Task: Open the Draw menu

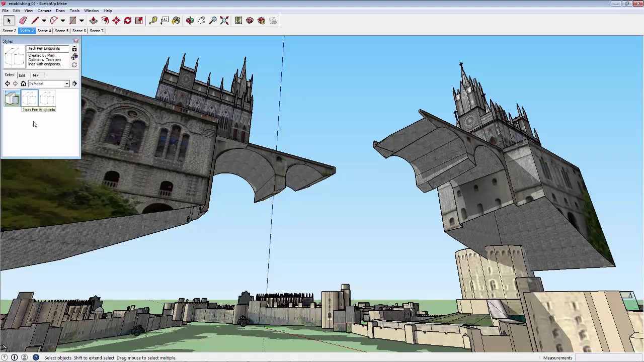Action: click(x=60, y=11)
